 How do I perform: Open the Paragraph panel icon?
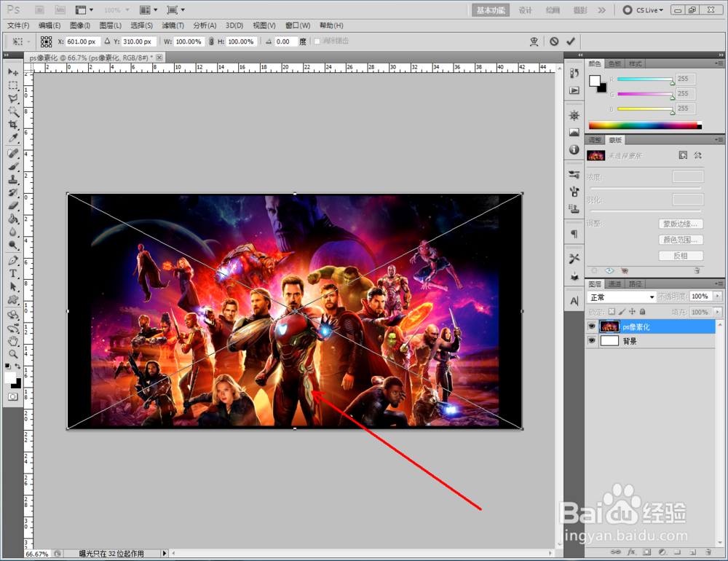point(574,234)
